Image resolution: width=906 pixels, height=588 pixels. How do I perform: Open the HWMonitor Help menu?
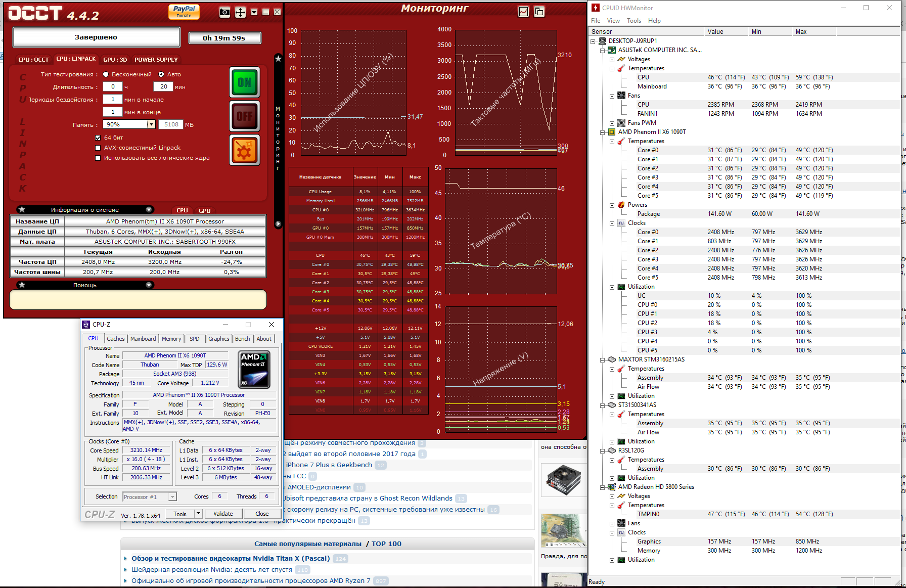pos(654,21)
